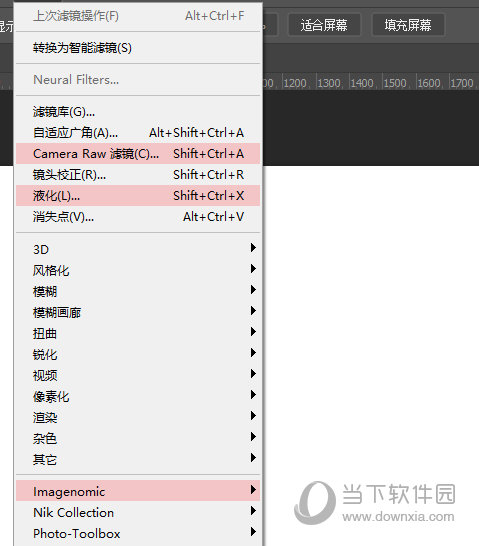The width and height of the screenshot is (479, 546).
Task: Open 镜头校正(R)... lens correction
Action: tap(138, 174)
